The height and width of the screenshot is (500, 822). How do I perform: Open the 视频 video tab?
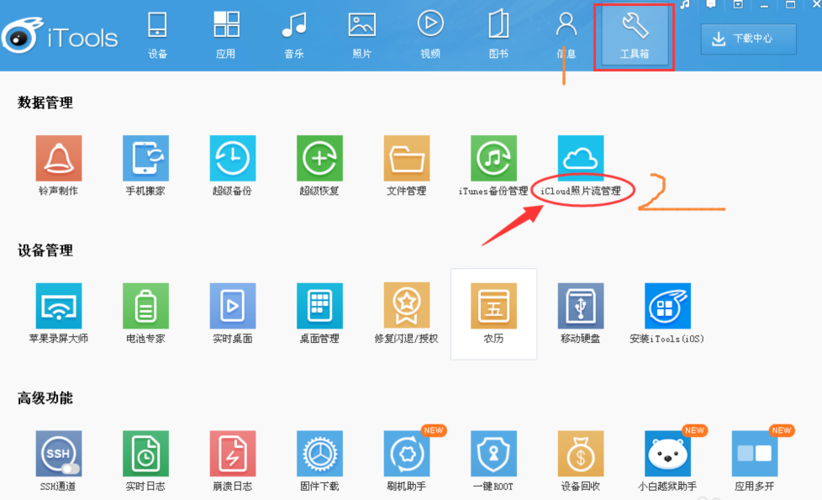[x=430, y=35]
